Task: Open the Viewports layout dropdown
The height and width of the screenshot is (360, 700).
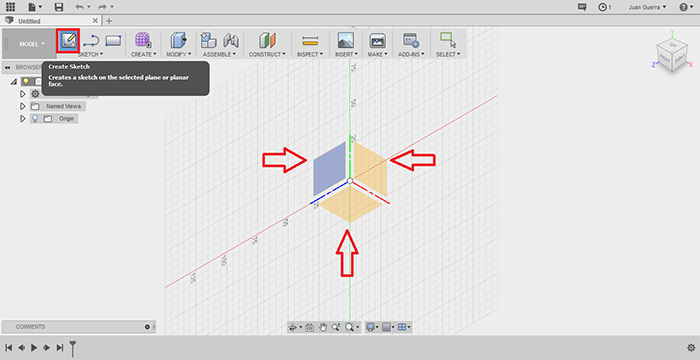Action: click(404, 327)
